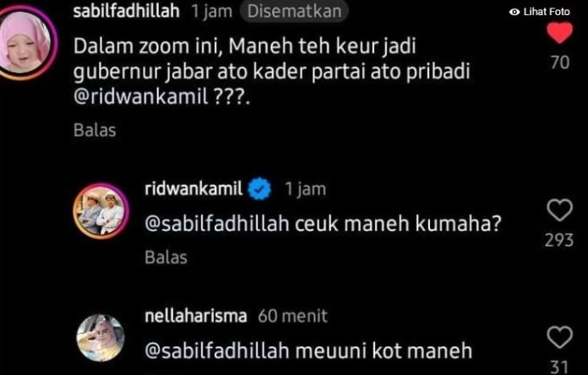Open ridwankamil's profile avatar
Screen dimensions: 588x375
101,211
